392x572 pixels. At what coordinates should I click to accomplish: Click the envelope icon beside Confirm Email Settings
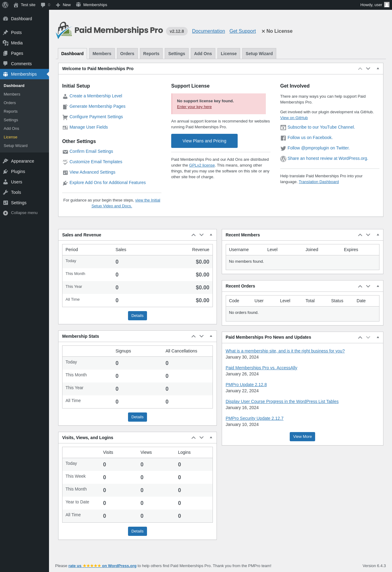point(65,152)
